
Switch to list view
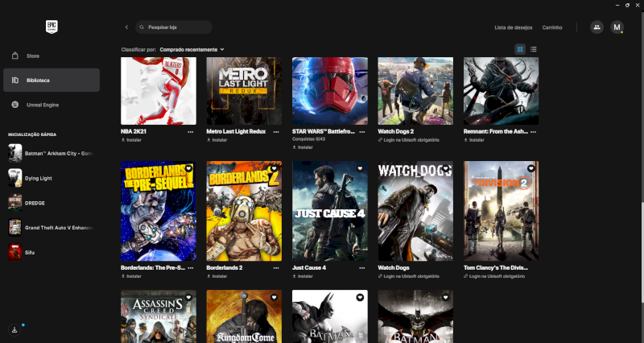534,49
